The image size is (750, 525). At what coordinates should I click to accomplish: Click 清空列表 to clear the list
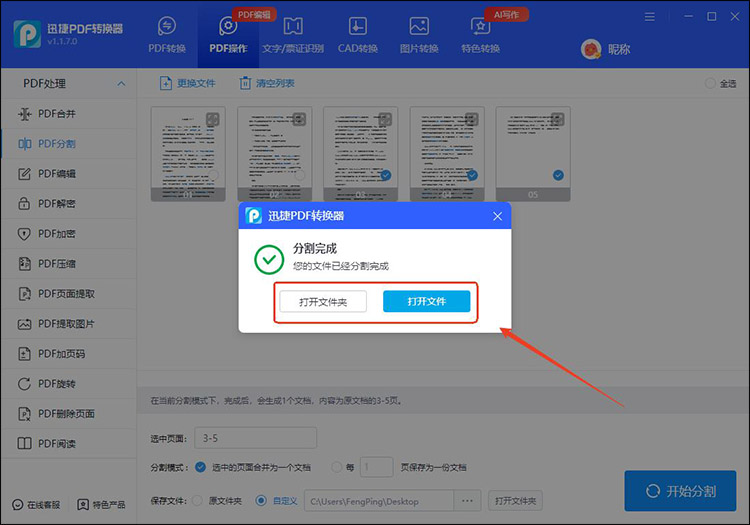(x=266, y=83)
